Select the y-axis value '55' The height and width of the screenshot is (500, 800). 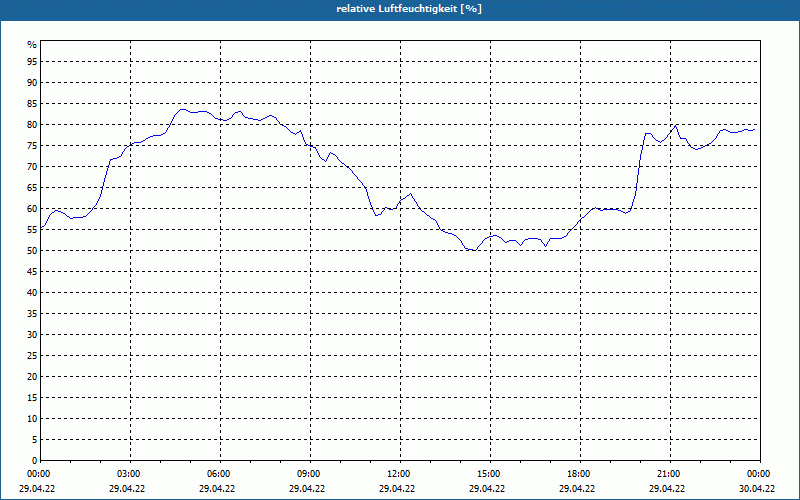(32, 230)
